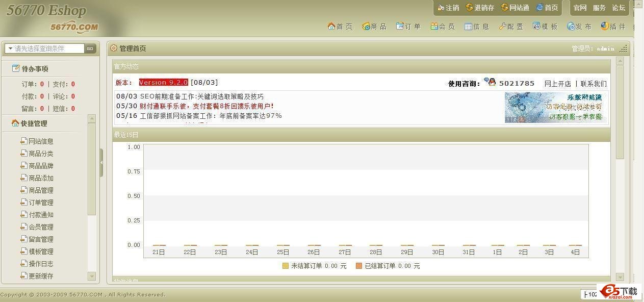Open the 查询条件 dropdown arrow
The height and width of the screenshot is (302, 644).
(x=10, y=48)
